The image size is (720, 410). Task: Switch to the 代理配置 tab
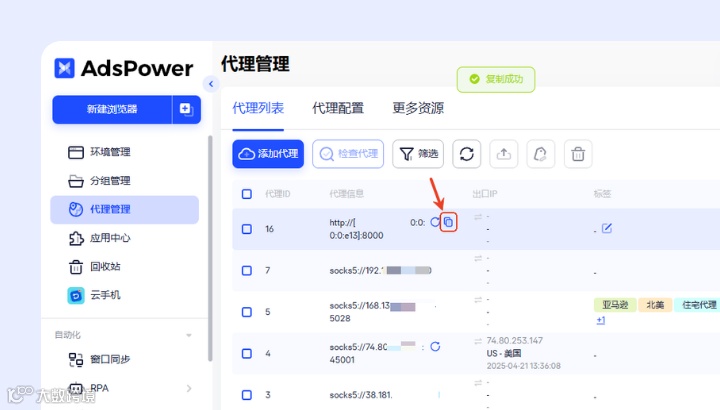click(338, 108)
